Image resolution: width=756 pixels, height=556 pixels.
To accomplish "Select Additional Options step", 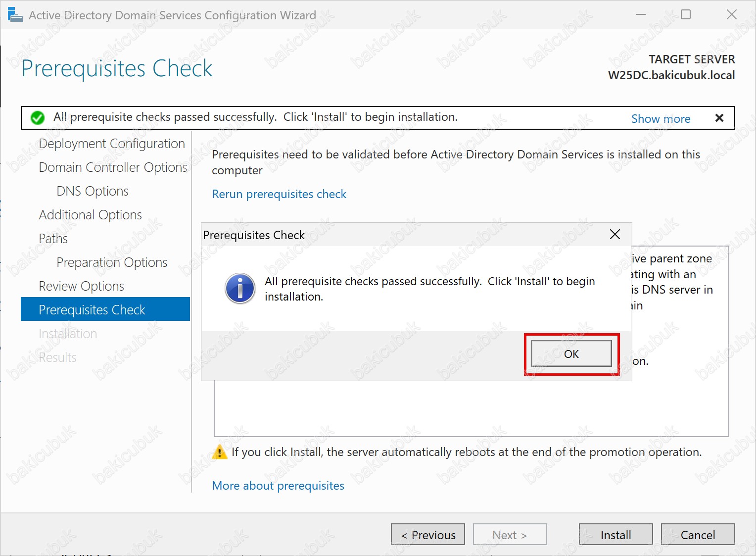I will coord(91,215).
